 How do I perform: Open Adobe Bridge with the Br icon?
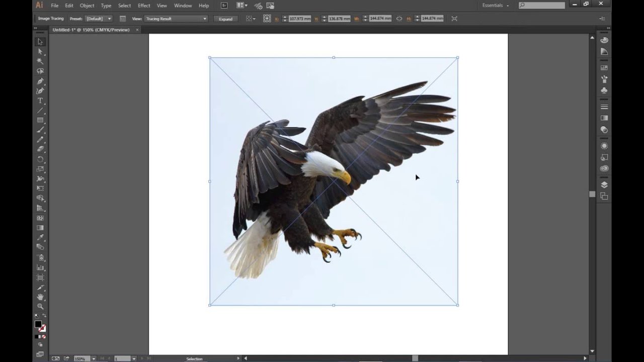(x=224, y=6)
